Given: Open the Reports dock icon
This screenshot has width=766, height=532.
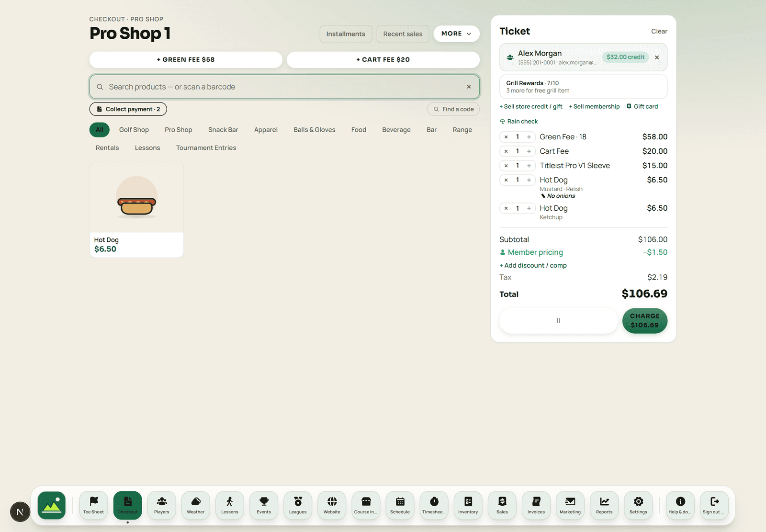Looking at the screenshot, I should 604,505.
